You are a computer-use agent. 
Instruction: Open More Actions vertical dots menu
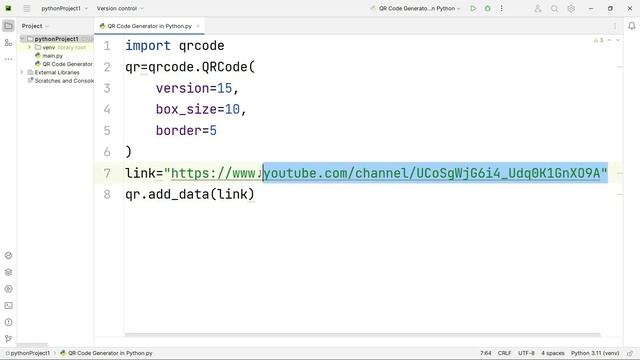point(502,8)
